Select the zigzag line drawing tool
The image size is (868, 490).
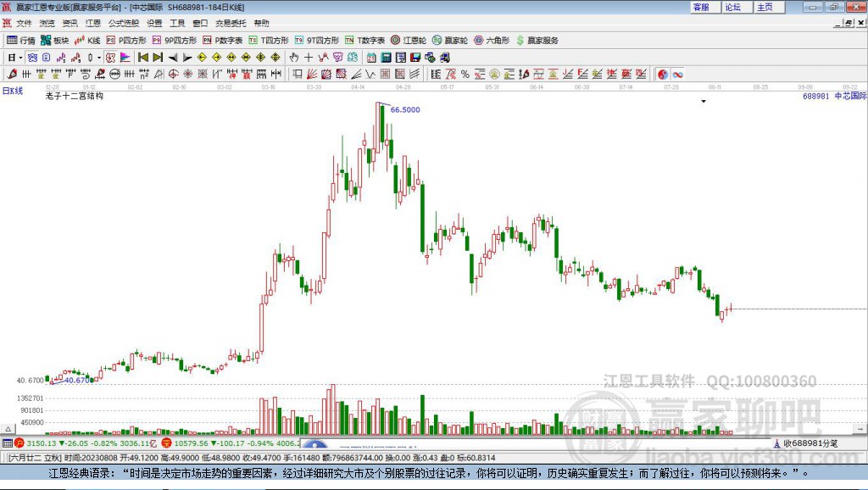[370, 75]
